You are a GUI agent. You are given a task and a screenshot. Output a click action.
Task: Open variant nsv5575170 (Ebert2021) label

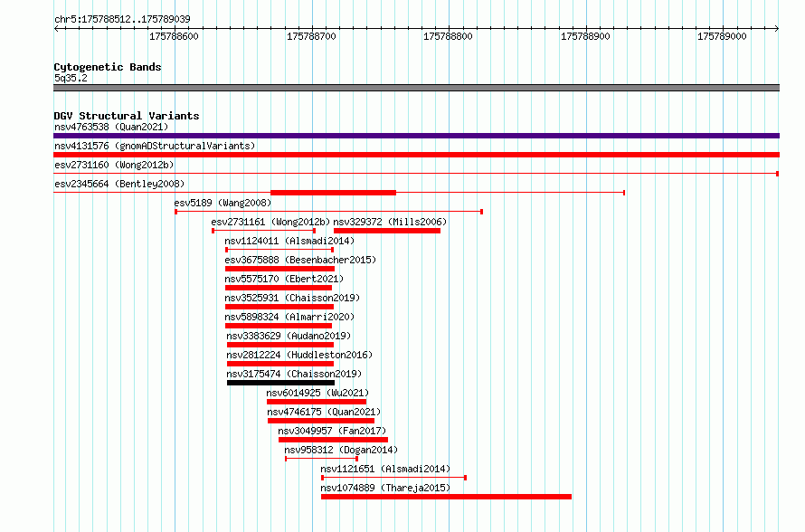tap(284, 279)
